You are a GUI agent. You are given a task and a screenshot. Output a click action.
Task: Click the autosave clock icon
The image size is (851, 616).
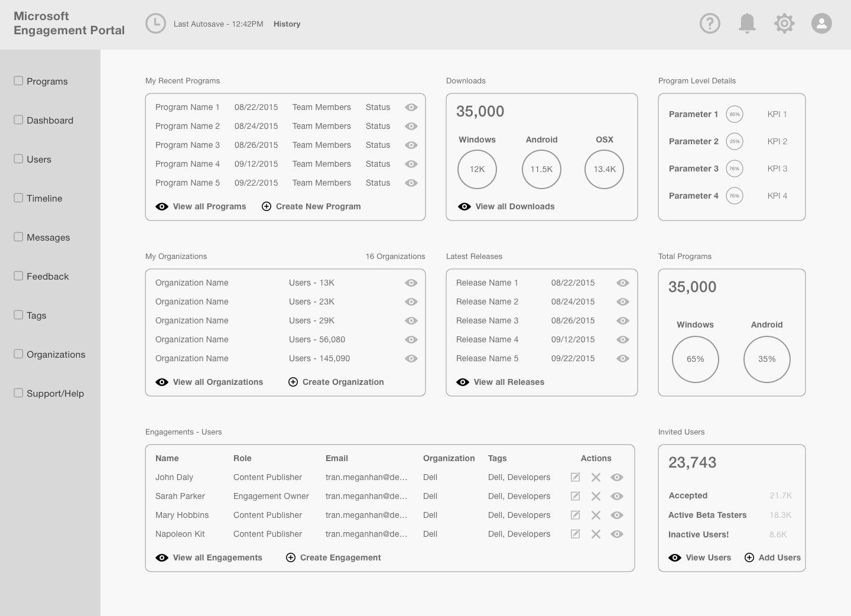coord(155,24)
